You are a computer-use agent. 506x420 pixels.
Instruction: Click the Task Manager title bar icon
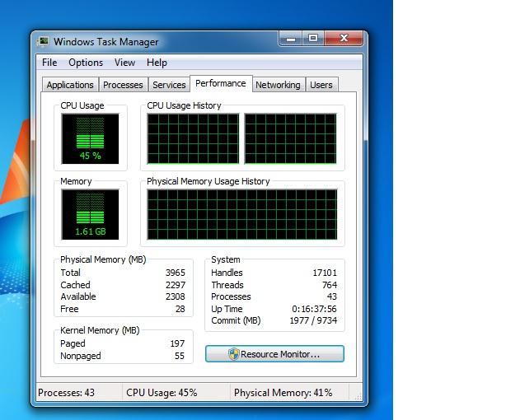[x=45, y=41]
